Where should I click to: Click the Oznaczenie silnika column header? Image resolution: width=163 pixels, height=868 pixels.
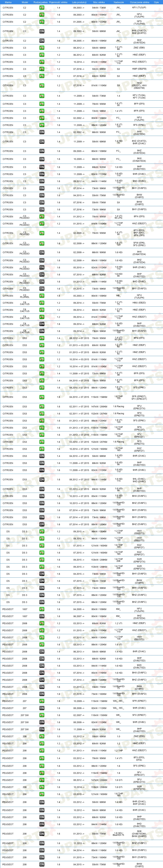click(x=139, y=2)
